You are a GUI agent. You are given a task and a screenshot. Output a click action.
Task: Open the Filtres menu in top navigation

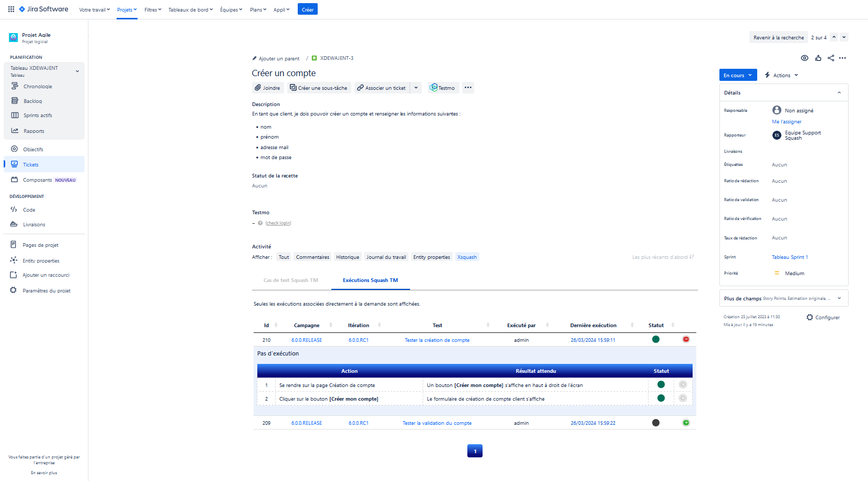(153, 9)
